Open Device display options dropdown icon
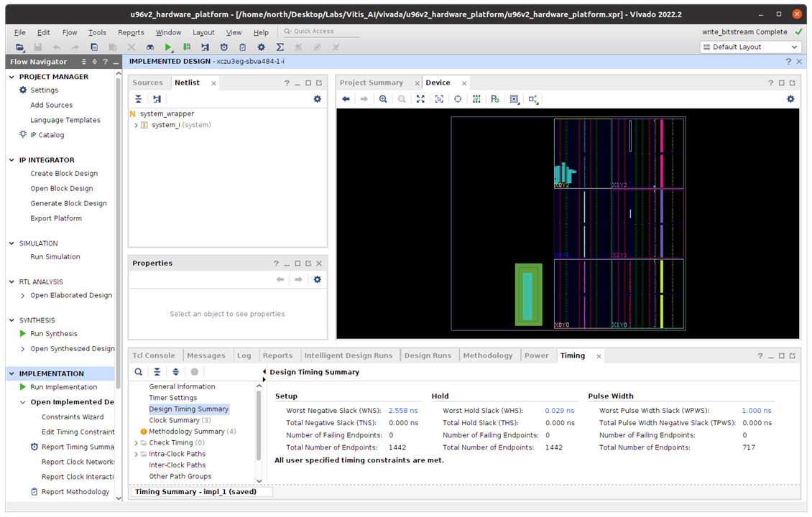The width and height of the screenshot is (812, 517). point(515,99)
